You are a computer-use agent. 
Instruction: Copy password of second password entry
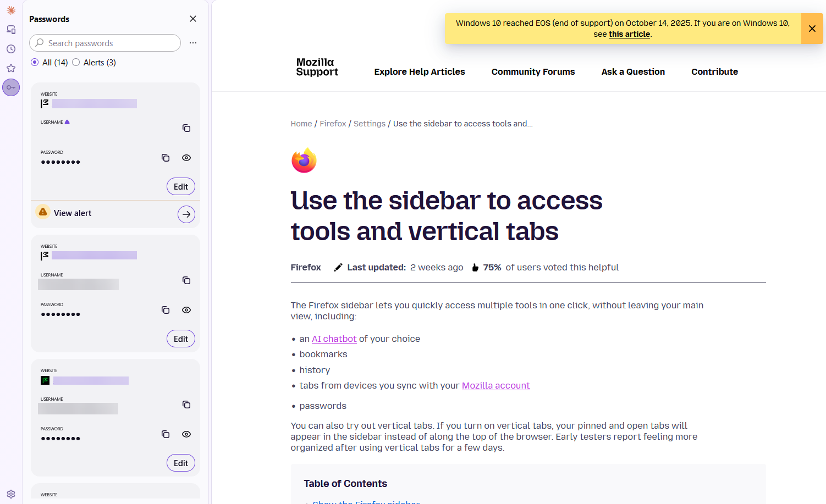166,310
